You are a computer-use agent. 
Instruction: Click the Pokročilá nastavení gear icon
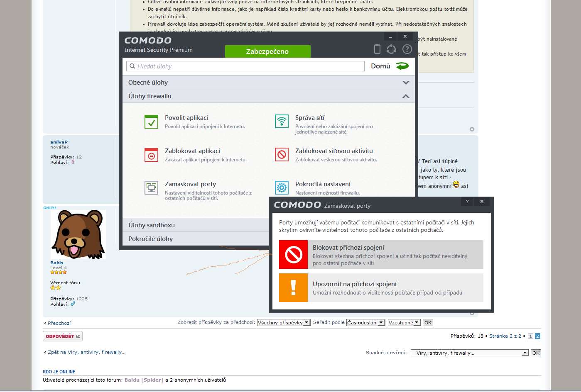(282, 188)
